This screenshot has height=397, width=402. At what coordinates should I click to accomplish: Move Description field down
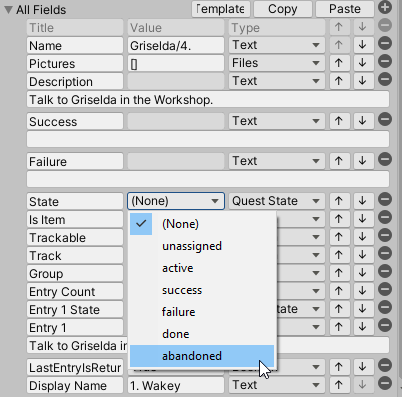[363, 81]
